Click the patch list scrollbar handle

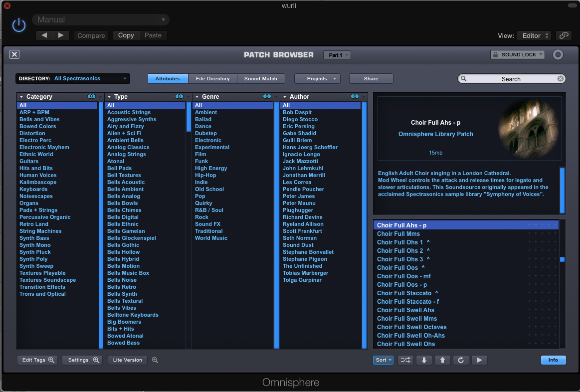562,259
